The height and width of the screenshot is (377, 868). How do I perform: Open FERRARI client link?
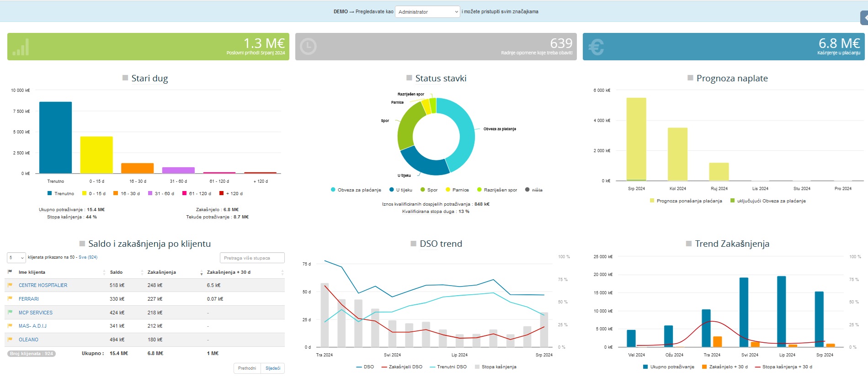[29, 299]
